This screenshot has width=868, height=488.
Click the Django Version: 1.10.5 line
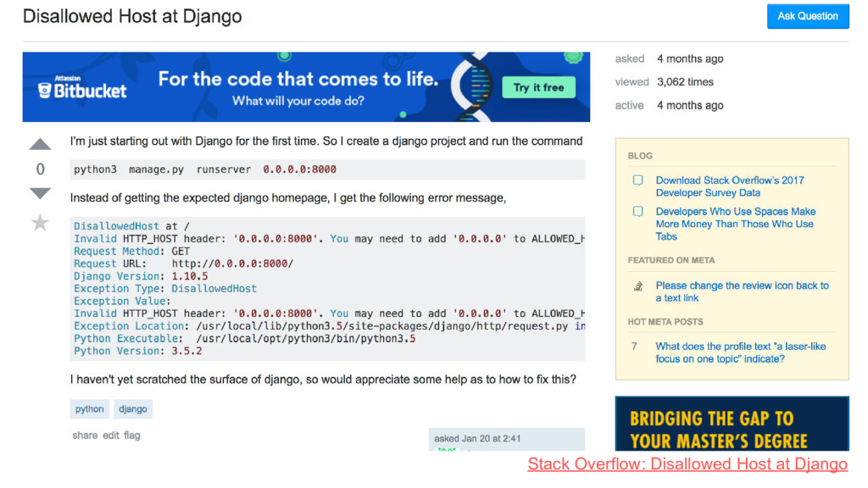pos(142,276)
